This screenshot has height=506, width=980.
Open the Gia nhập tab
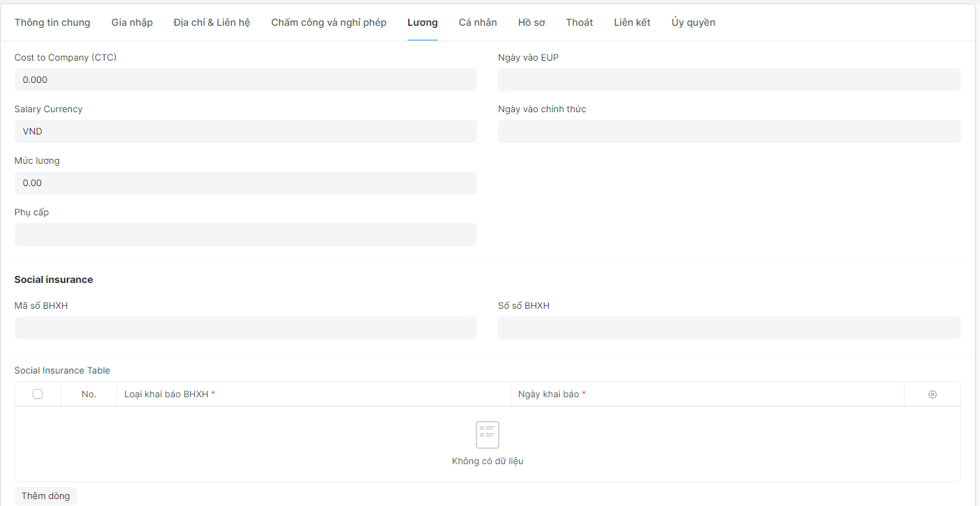[132, 22]
